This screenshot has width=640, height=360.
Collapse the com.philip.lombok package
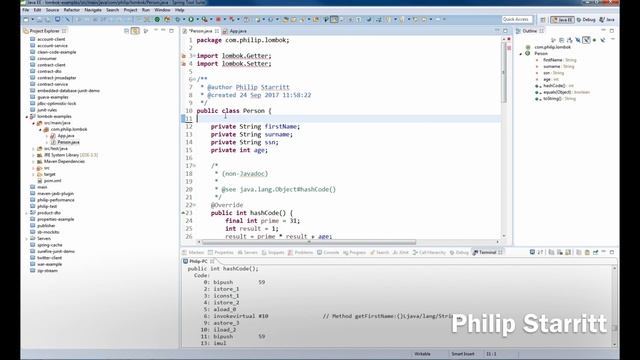40,129
